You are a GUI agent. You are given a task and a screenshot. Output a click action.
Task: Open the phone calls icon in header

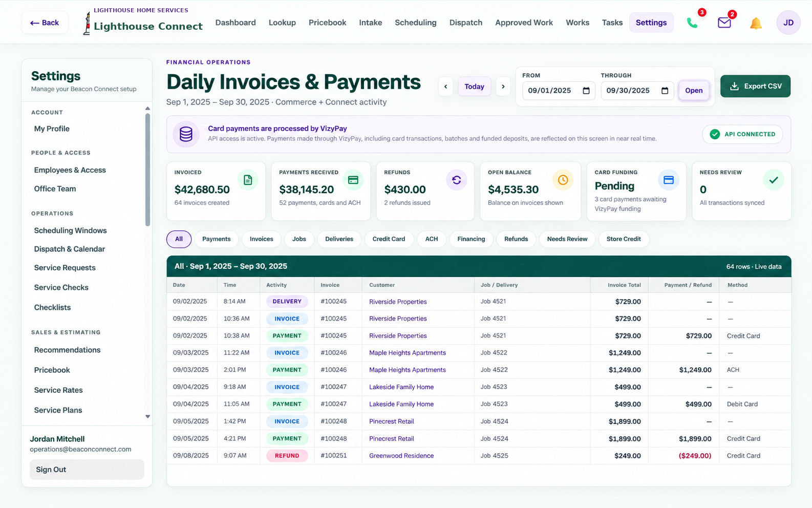tap(692, 23)
